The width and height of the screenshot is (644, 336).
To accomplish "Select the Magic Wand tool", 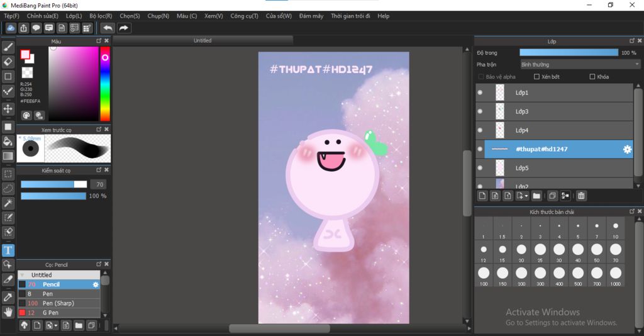I will (x=8, y=203).
